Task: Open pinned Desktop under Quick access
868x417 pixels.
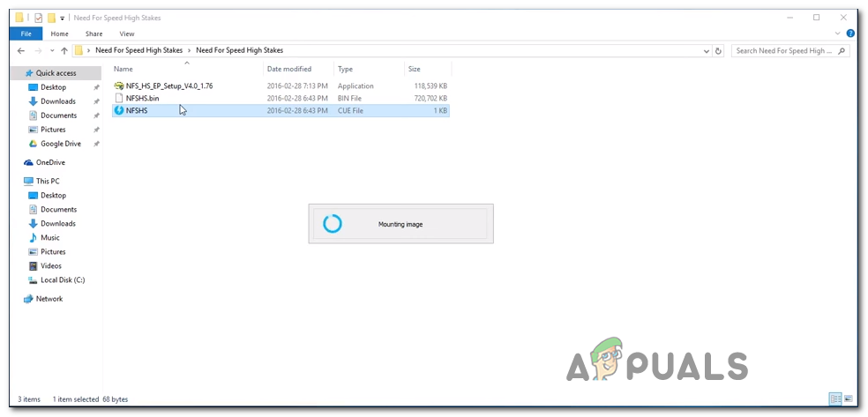Action: pyautogui.click(x=53, y=87)
